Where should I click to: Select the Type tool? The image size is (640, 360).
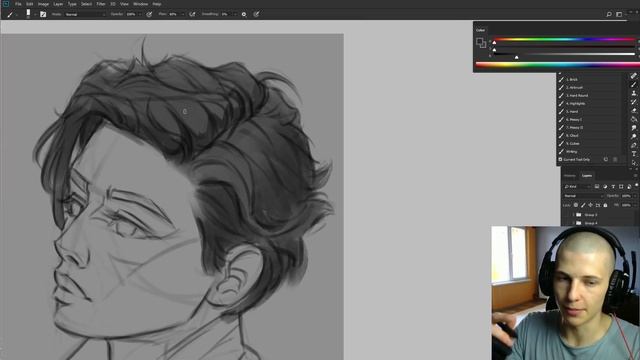coord(633,154)
